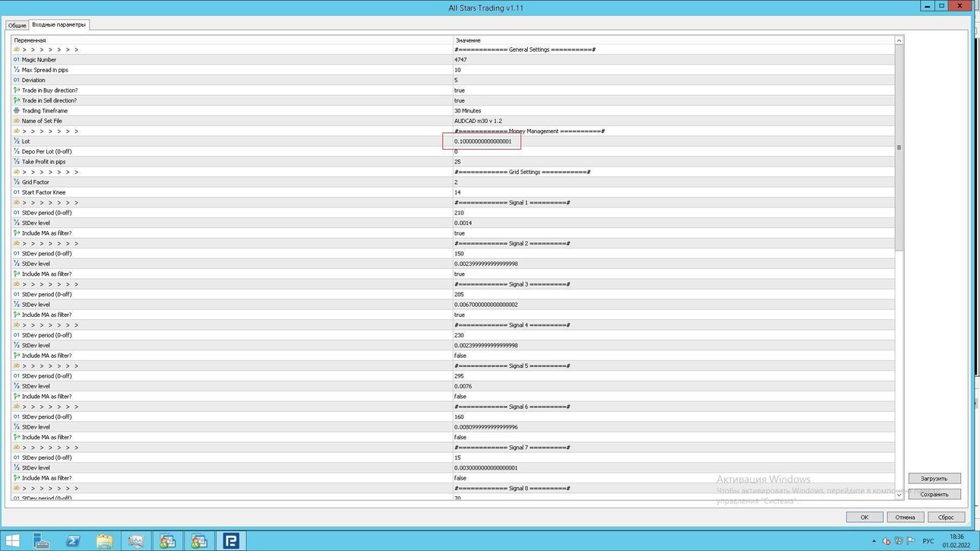Select the StDev level value 0.0067000000000000002
980x551 pixels.
(486, 305)
